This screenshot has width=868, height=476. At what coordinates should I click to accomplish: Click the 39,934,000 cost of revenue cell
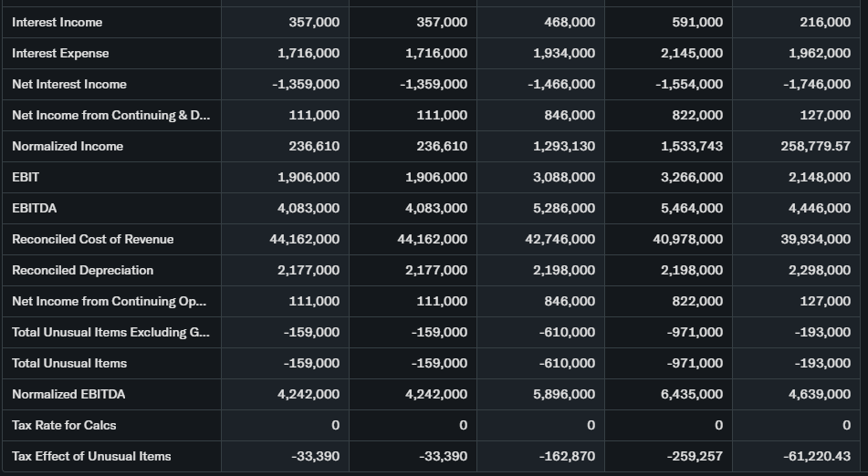pos(816,239)
